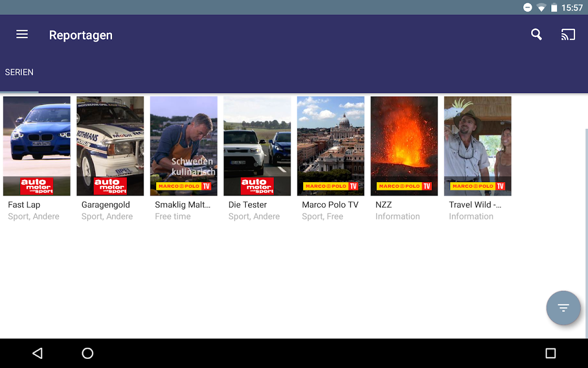588x368 pixels.
Task: Open the Garagengold rally car thumbnail
Action: point(110,146)
